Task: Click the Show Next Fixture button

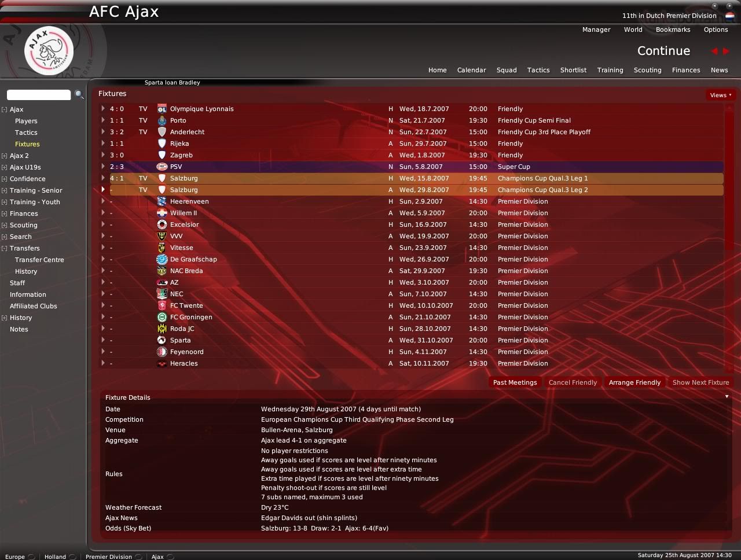Action: coord(700,382)
